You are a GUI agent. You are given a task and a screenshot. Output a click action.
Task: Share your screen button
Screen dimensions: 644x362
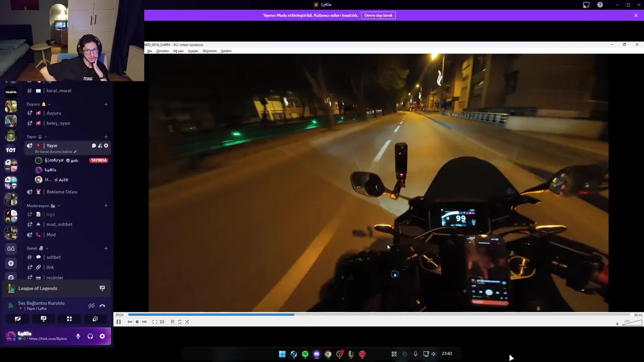pos(44,319)
